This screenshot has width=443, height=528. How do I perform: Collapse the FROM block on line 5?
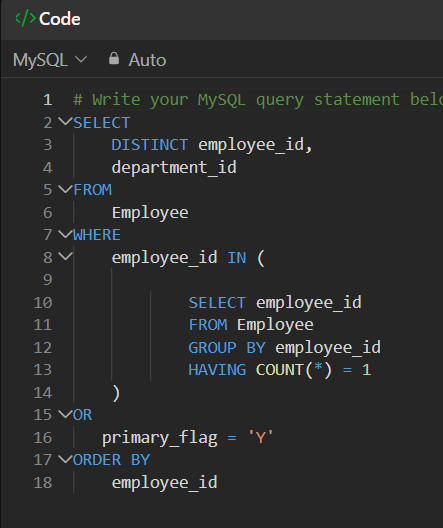coord(65,189)
